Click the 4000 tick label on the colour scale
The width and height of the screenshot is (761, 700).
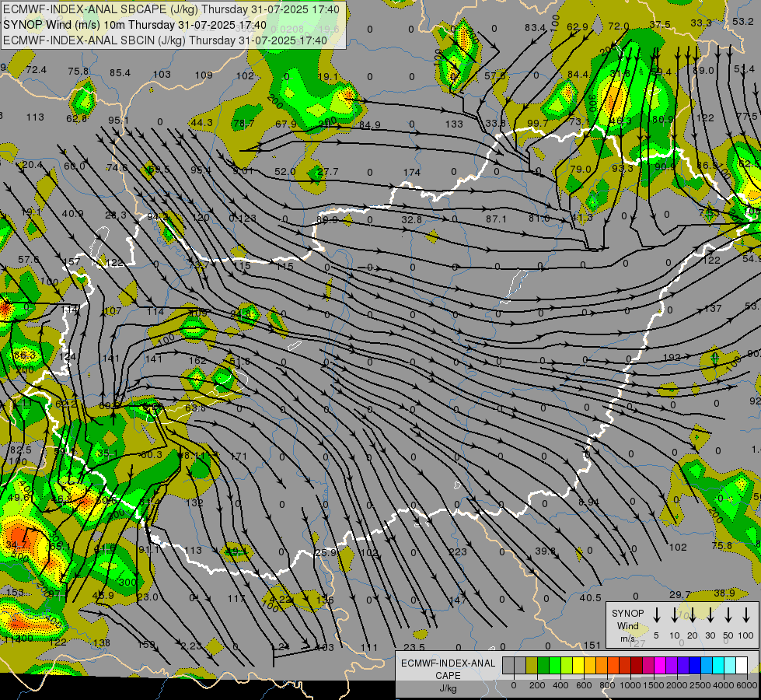tap(724, 685)
